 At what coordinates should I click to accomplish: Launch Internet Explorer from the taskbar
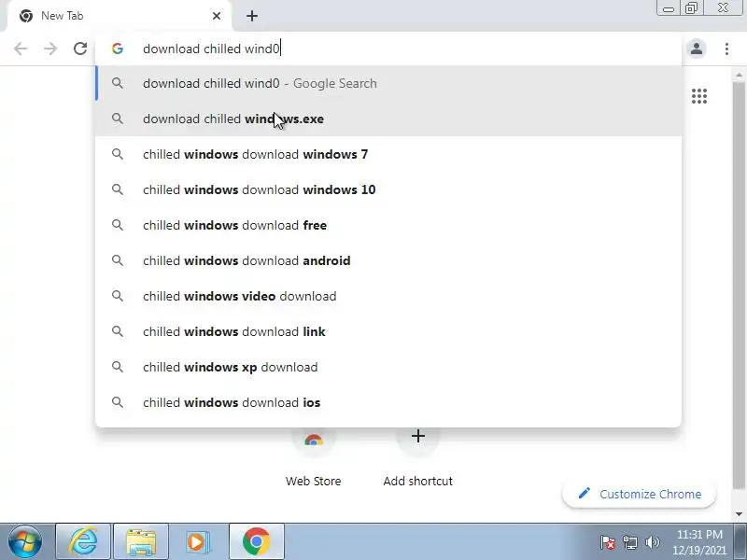[x=83, y=542]
